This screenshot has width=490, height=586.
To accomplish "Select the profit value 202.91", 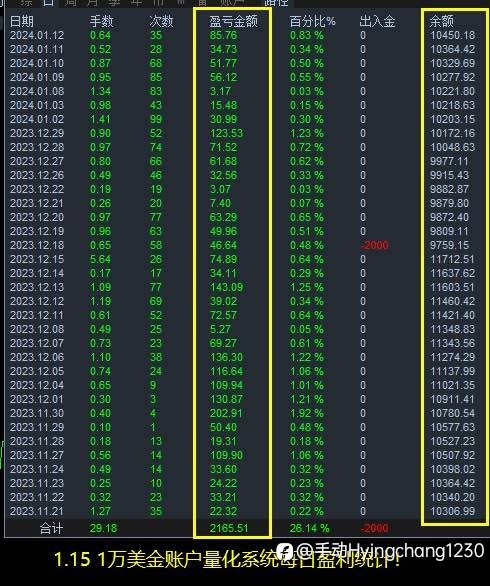I will pos(226,413).
